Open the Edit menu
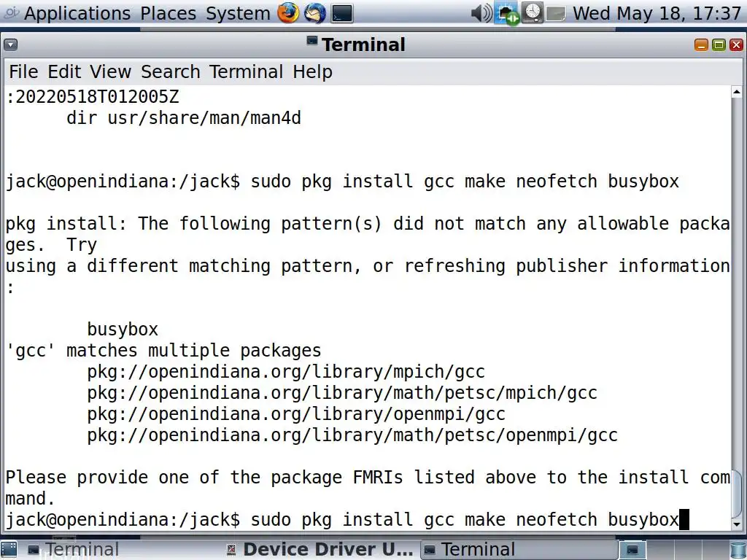This screenshot has width=747, height=560. tap(64, 72)
